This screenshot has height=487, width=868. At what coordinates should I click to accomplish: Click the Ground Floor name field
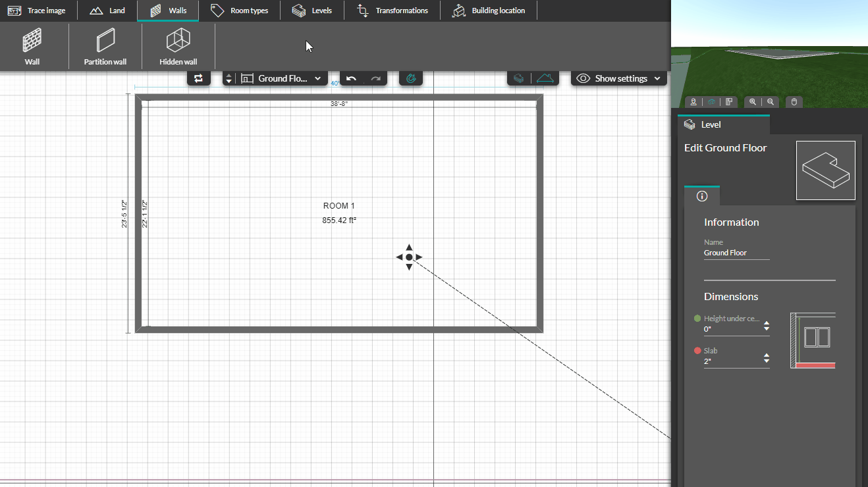click(x=736, y=253)
